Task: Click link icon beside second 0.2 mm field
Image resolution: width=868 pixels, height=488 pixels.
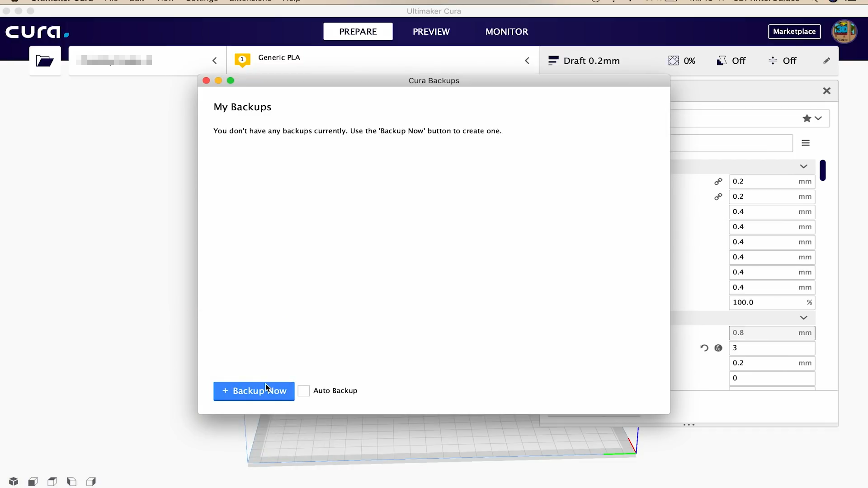Action: [x=718, y=197]
